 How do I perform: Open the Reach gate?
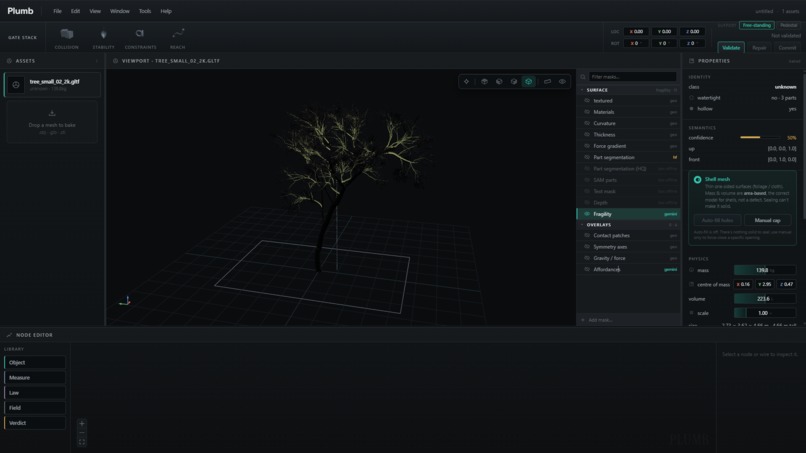coord(178,39)
